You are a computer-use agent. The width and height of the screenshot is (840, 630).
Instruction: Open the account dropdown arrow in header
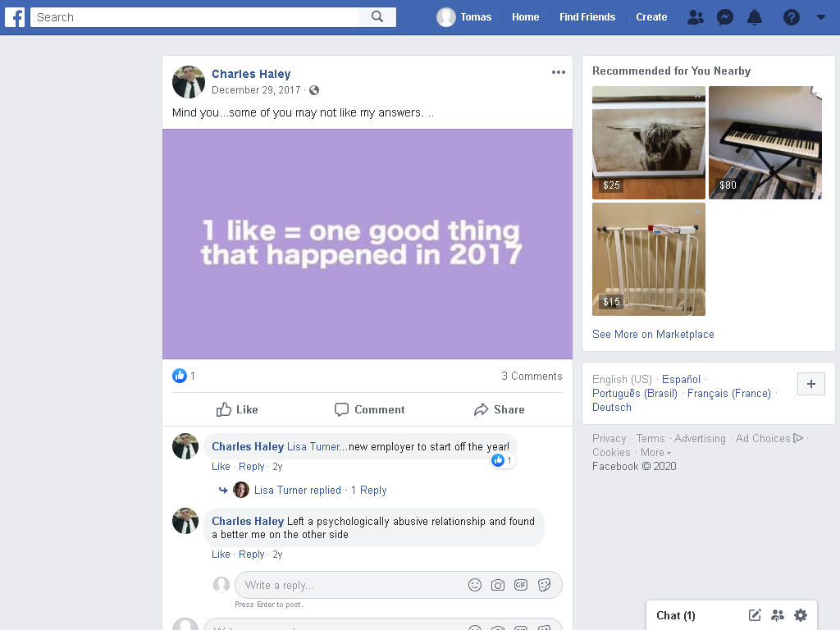(x=820, y=17)
